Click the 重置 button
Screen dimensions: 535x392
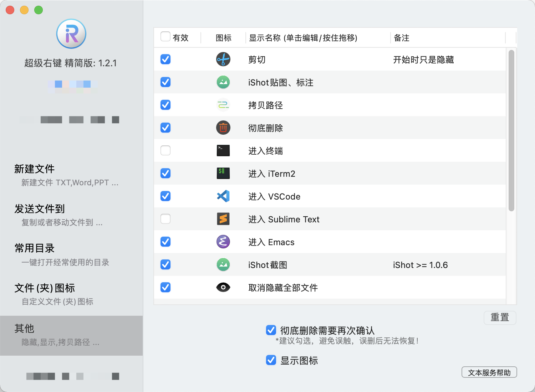tap(500, 317)
